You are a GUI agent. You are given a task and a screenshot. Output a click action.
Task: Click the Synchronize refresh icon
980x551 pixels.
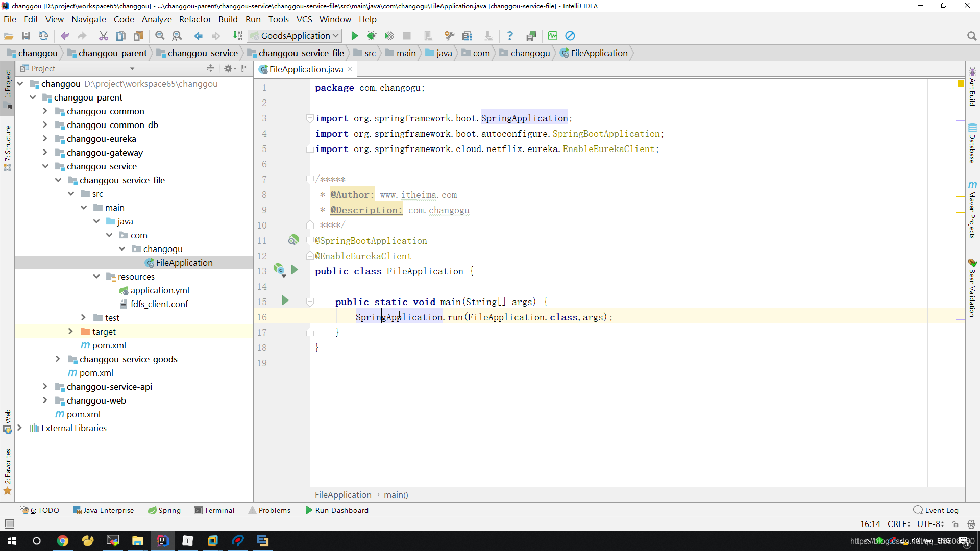(43, 36)
